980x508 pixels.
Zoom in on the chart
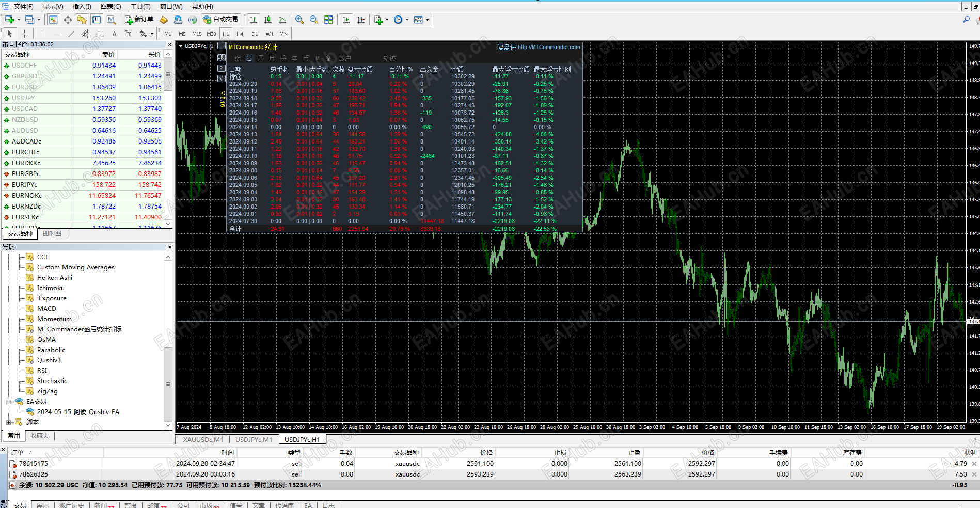point(299,20)
